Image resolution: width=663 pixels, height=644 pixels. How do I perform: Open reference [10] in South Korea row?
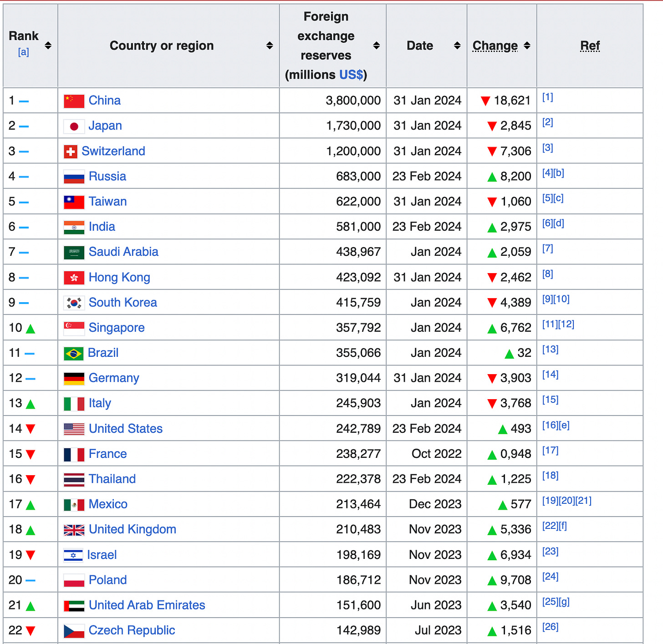pyautogui.click(x=561, y=299)
